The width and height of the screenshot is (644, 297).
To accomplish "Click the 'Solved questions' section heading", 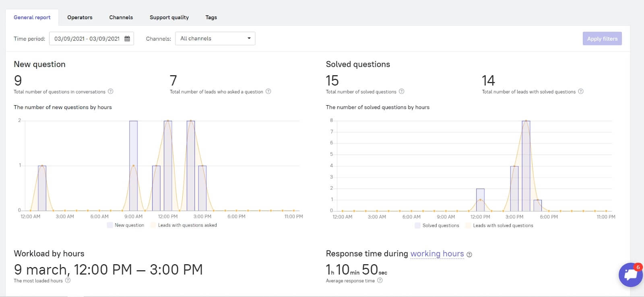I will pos(358,64).
